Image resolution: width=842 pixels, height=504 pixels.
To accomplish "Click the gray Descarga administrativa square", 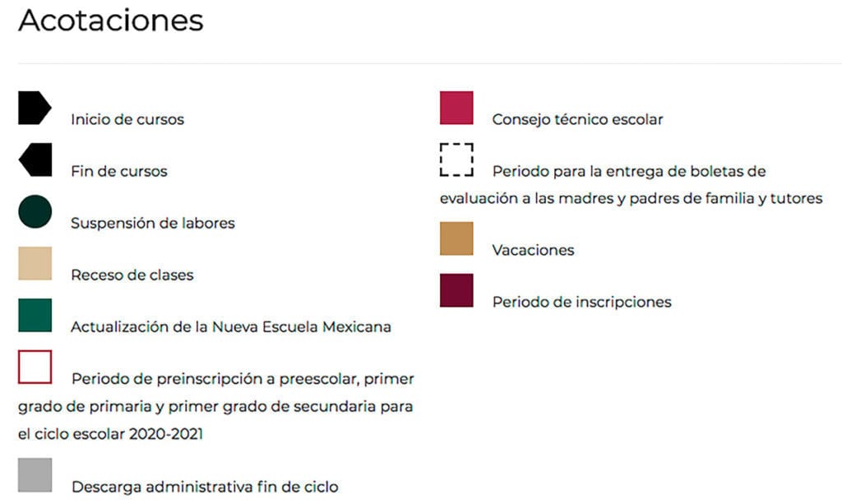I will point(35,475).
